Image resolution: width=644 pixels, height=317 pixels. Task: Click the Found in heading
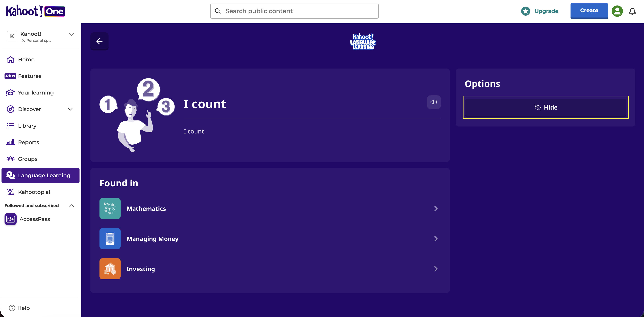click(x=119, y=183)
